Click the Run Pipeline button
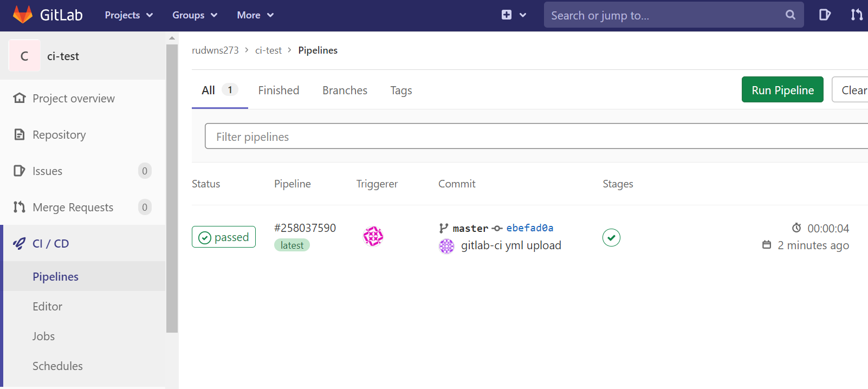The height and width of the screenshot is (389, 868). coord(782,89)
